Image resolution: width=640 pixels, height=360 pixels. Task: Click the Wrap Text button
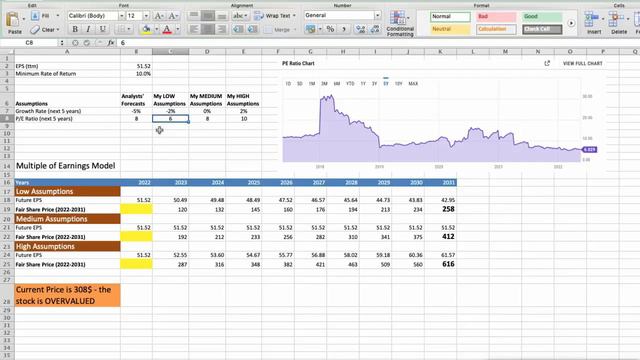(x=275, y=16)
